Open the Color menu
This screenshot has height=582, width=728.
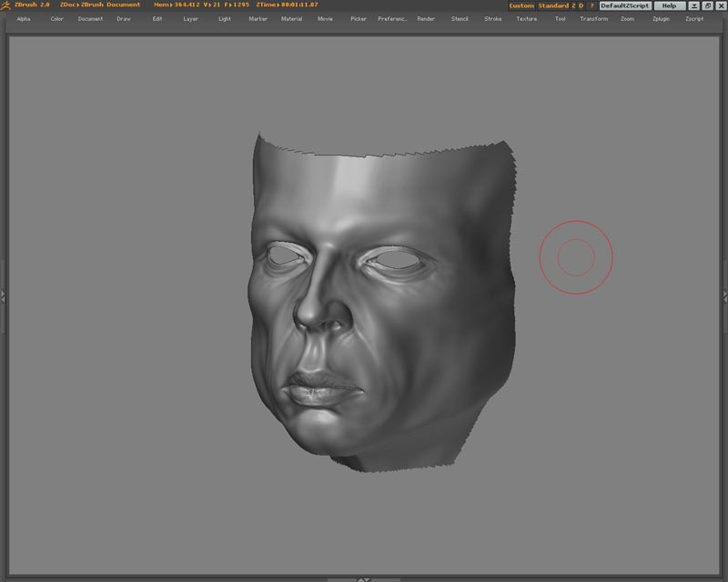pos(56,19)
